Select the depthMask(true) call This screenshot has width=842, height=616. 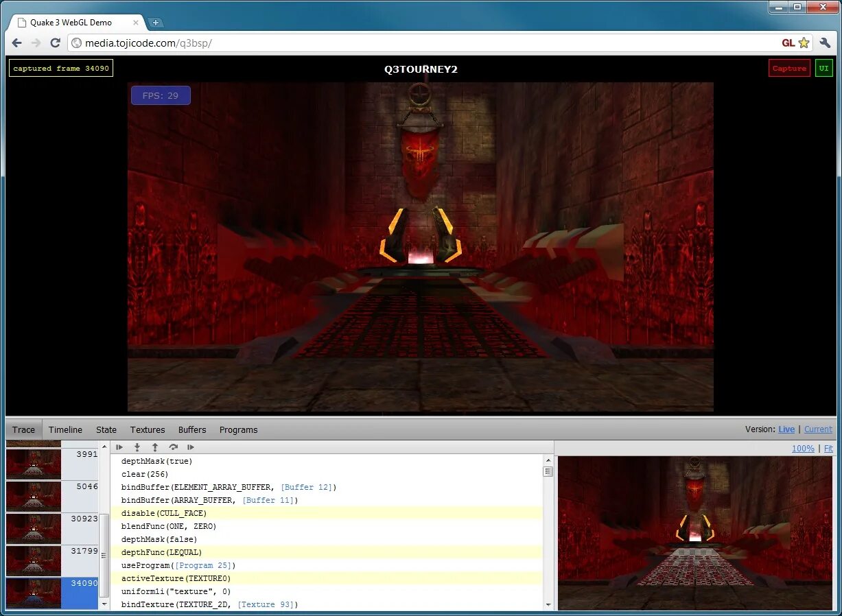pos(327,461)
